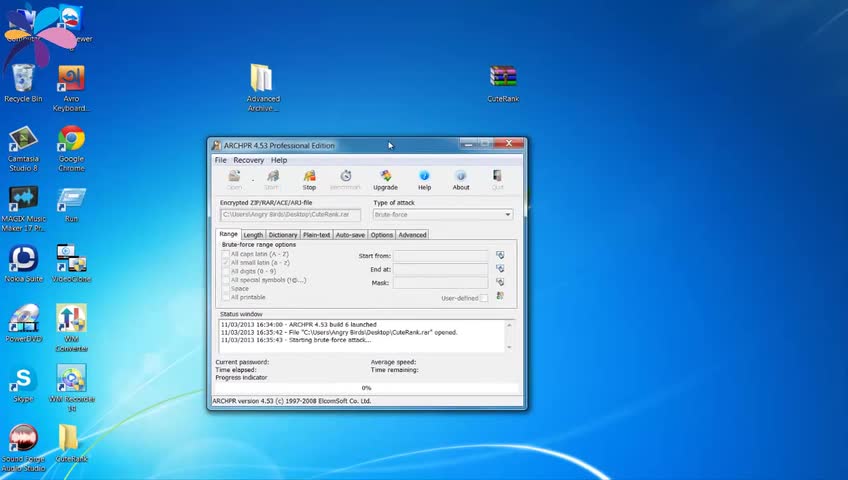Viewport: 848px width, 480px height.
Task: Switch to the Options tab
Action: coord(381,235)
